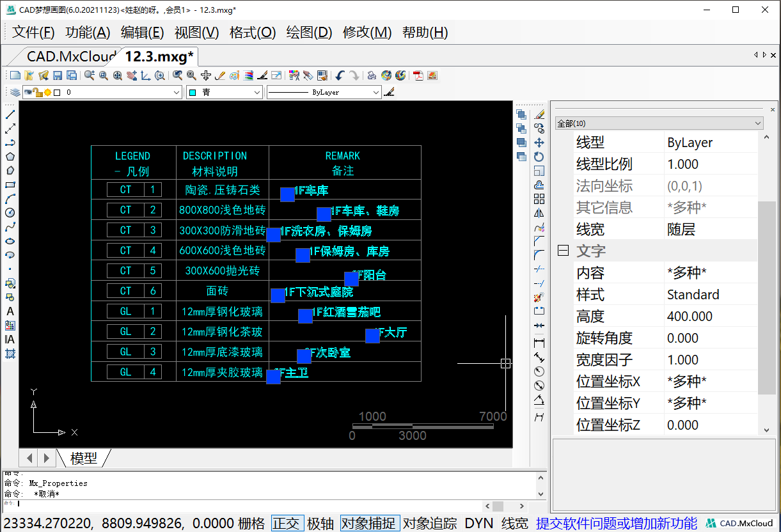Select the Linear dimension tool
The width and height of the screenshot is (781, 532).
point(539,343)
